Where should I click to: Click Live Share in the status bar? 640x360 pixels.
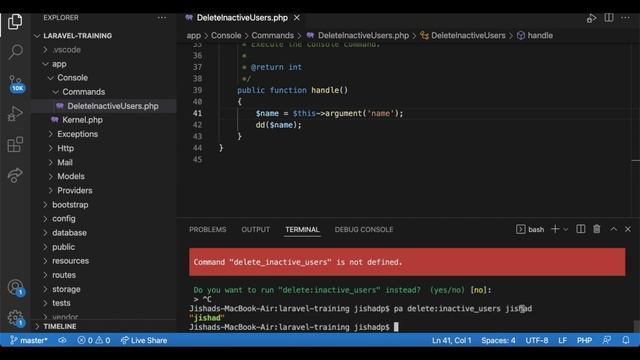tap(144, 340)
